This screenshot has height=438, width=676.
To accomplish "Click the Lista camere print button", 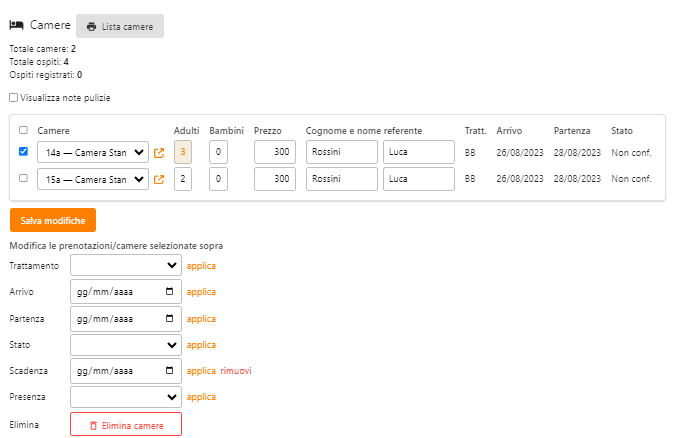I will tap(120, 27).
